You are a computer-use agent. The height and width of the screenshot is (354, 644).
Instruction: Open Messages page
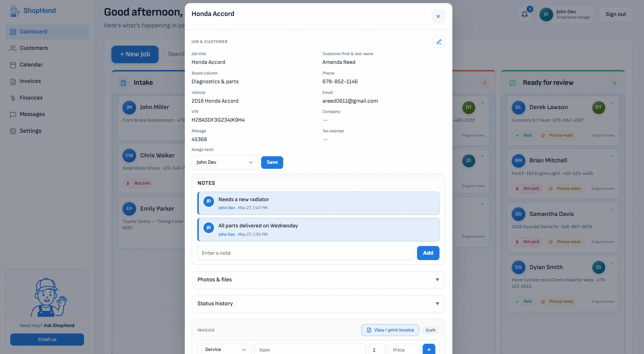point(47,114)
